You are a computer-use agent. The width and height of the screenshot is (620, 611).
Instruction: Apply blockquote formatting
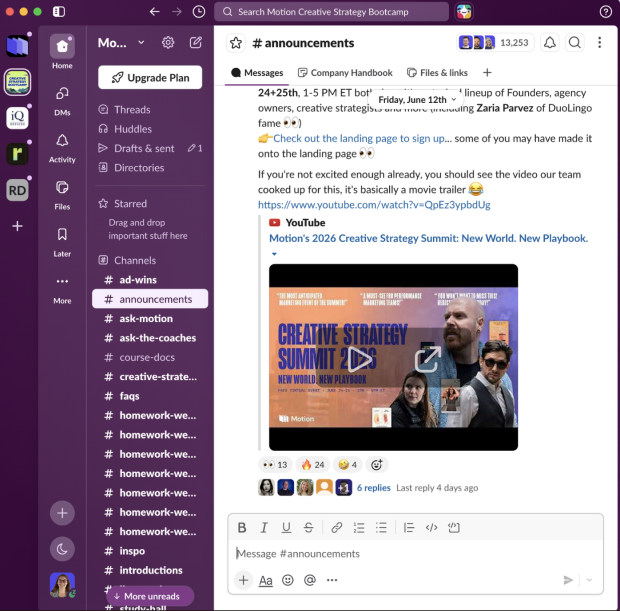[409, 527]
